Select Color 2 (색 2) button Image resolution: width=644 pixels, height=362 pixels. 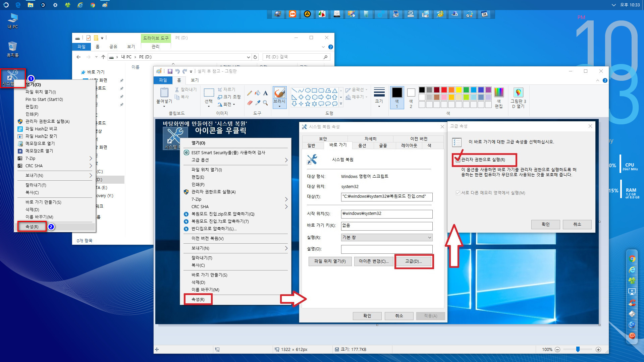[x=411, y=98]
